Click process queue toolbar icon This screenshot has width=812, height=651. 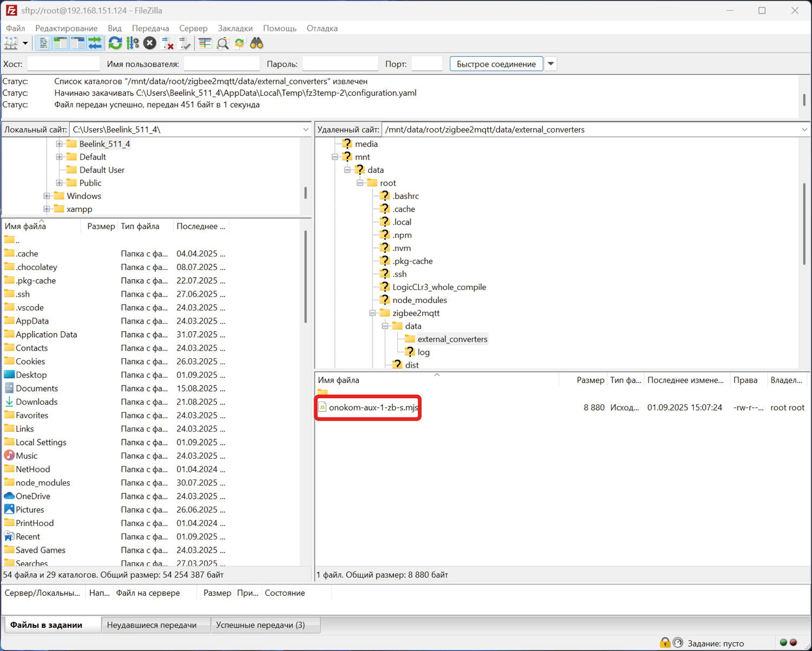[133, 43]
